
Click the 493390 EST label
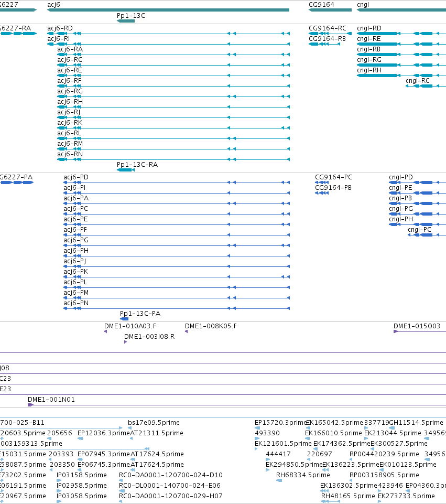tap(267, 433)
